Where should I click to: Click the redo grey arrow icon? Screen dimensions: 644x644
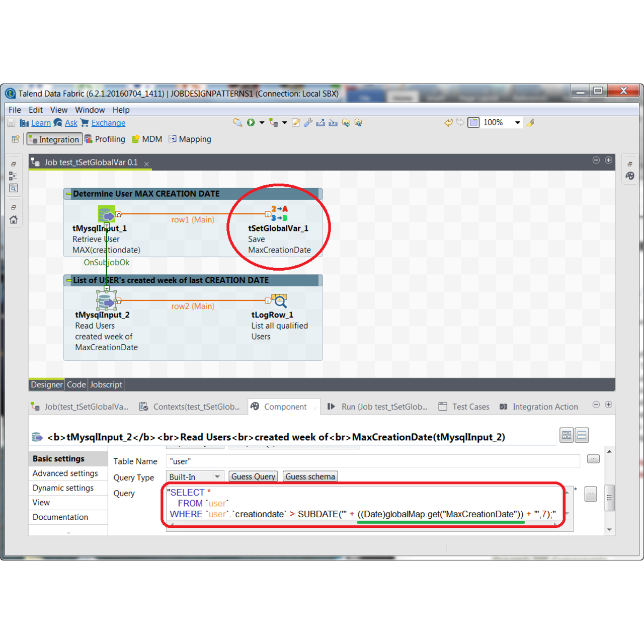pos(460,122)
